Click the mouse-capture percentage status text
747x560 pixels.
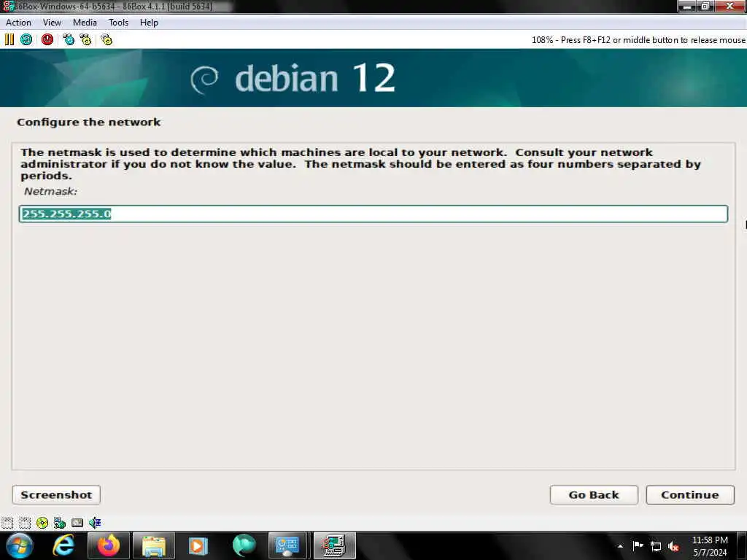(x=638, y=40)
